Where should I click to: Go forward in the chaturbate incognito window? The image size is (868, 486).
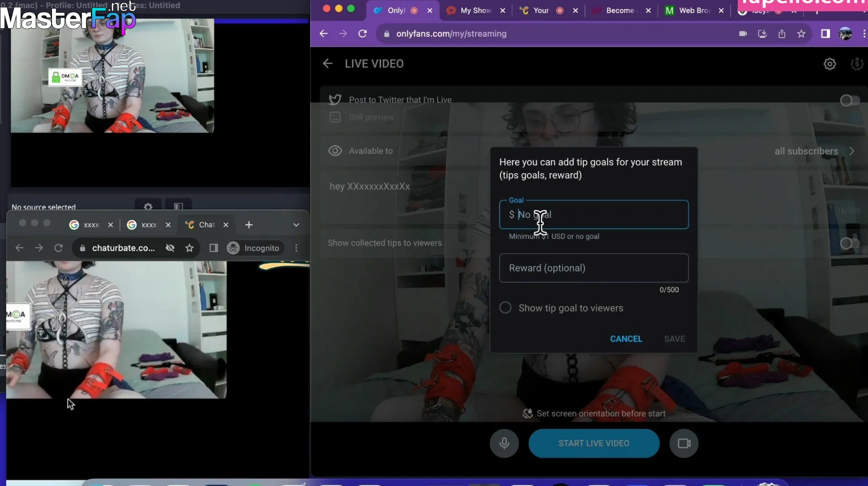[x=39, y=248]
